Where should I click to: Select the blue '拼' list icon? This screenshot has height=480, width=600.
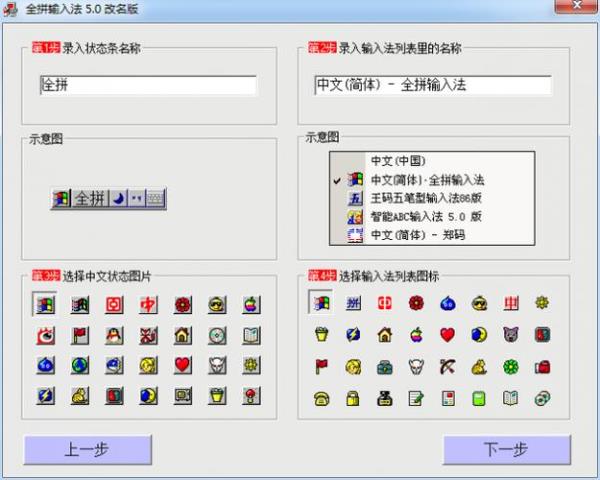(353, 303)
